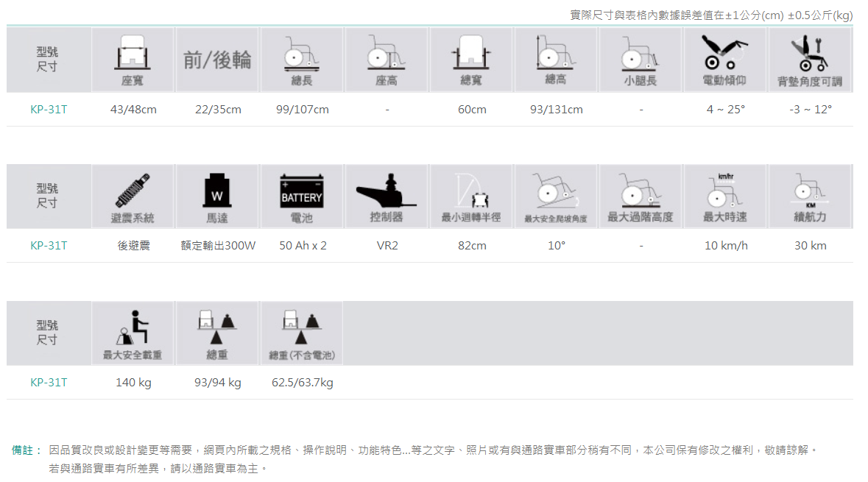
Task: Click the total width (總寬) icon
Action: pos(471,53)
